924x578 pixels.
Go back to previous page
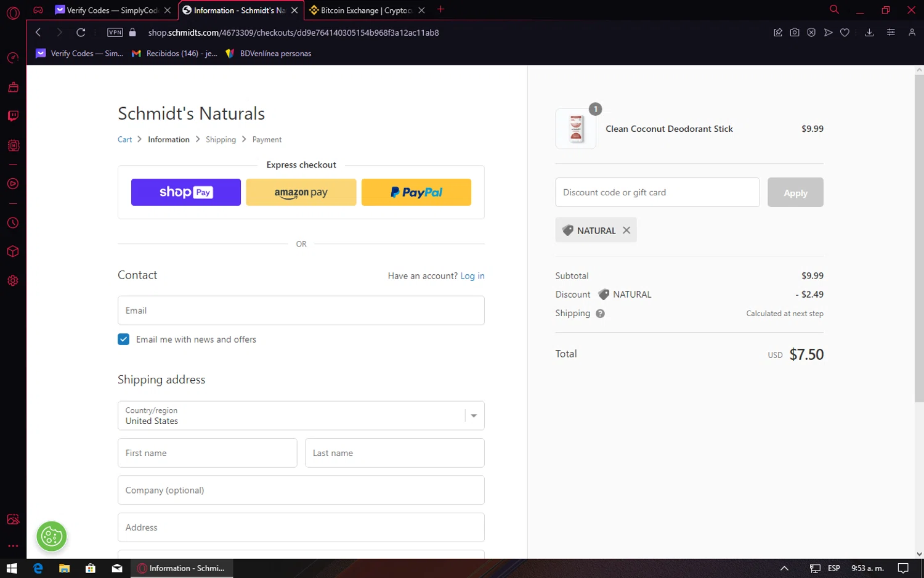38,33
